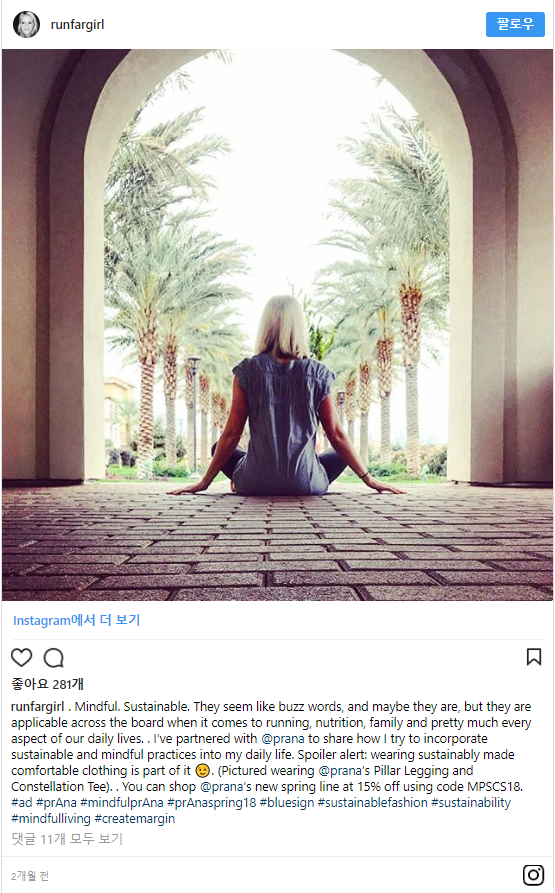View all comments via '댓글 11개 모두 보기'
The image size is (555, 893).
coord(67,839)
